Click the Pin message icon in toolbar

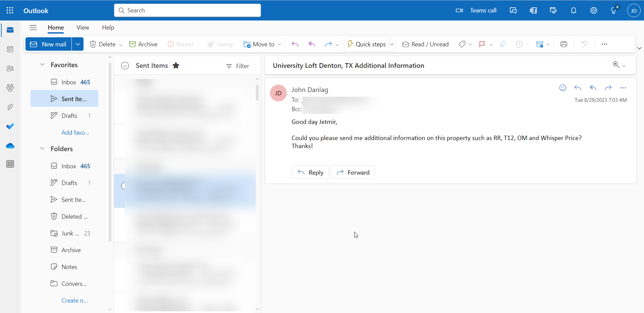coord(502,44)
